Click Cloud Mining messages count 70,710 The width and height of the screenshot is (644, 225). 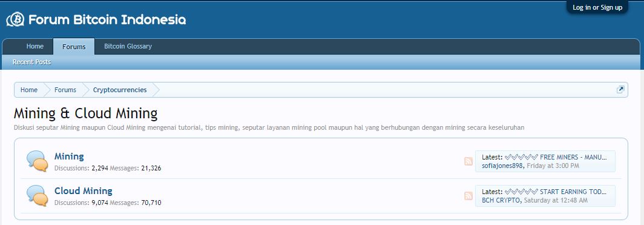(x=151, y=203)
